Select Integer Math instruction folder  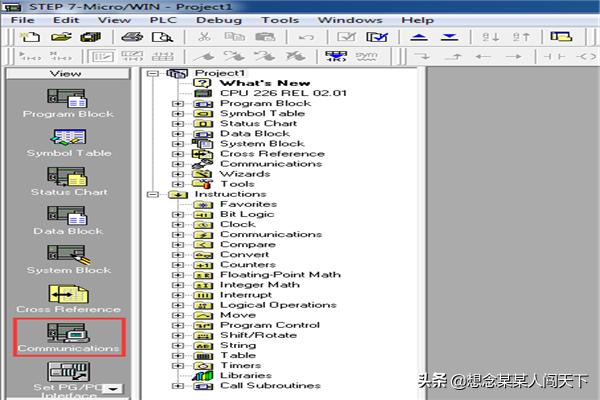point(259,285)
